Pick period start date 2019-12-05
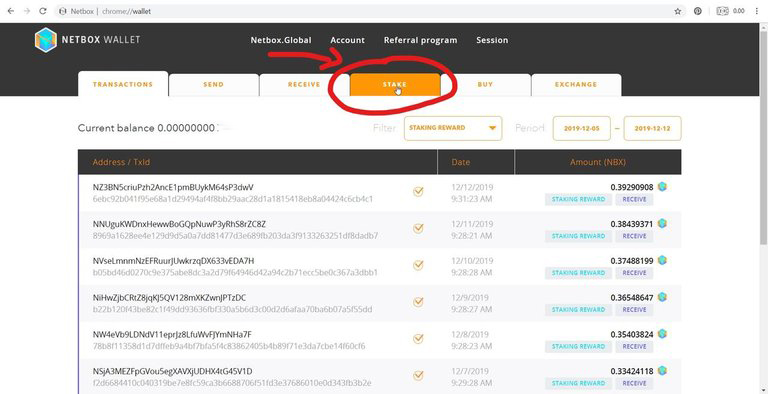The image size is (768, 394). tap(582, 128)
